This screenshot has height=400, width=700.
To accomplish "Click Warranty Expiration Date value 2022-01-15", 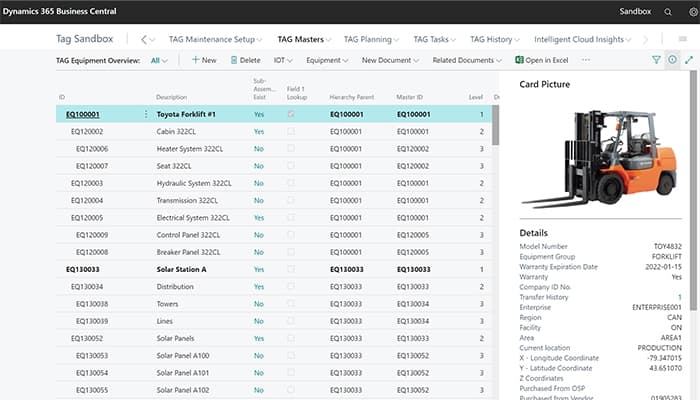I will click(663, 267).
